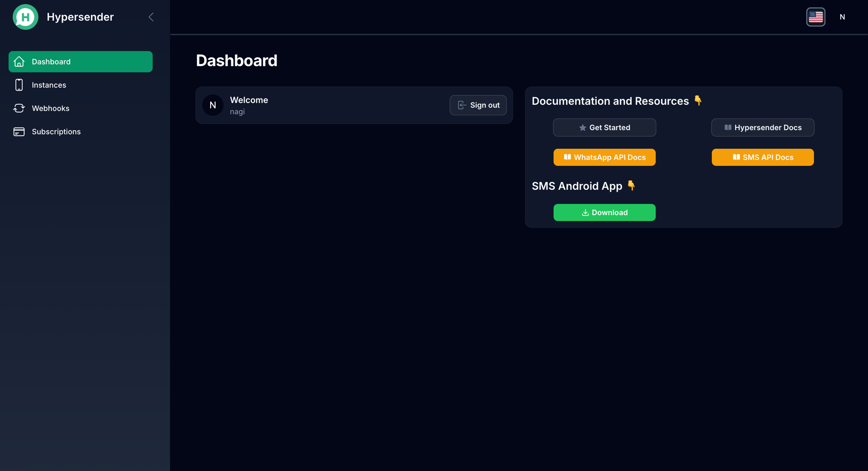This screenshot has width=868, height=471.
Task: Open the US flag language selector
Action: click(x=816, y=17)
